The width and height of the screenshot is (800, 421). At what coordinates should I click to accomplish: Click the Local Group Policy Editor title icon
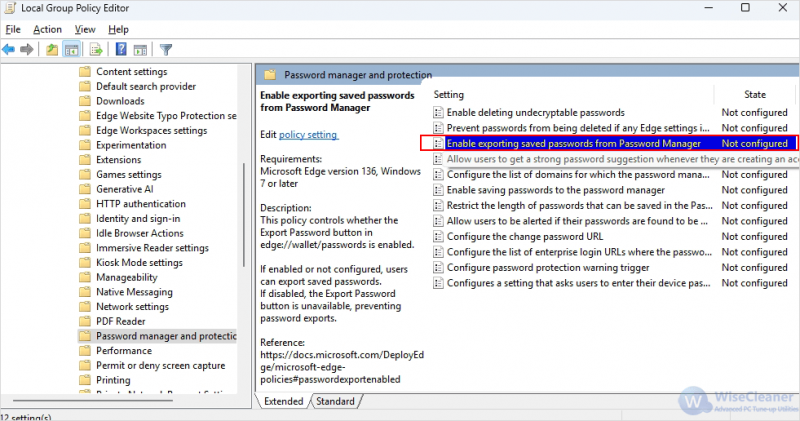click(10, 8)
